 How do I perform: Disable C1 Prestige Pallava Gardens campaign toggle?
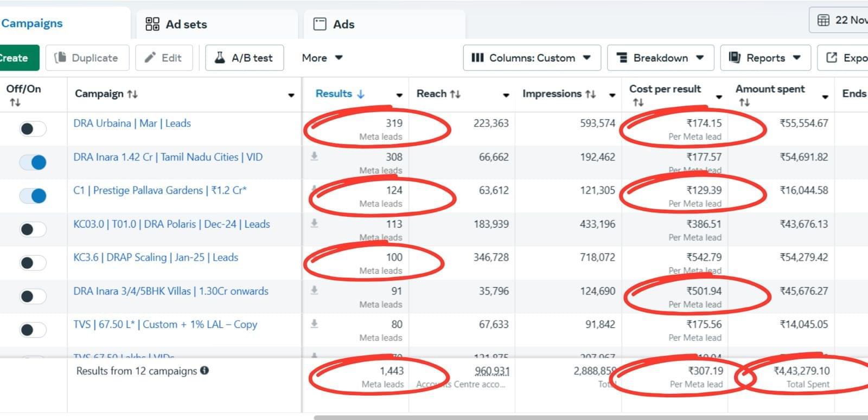pyautogui.click(x=33, y=196)
